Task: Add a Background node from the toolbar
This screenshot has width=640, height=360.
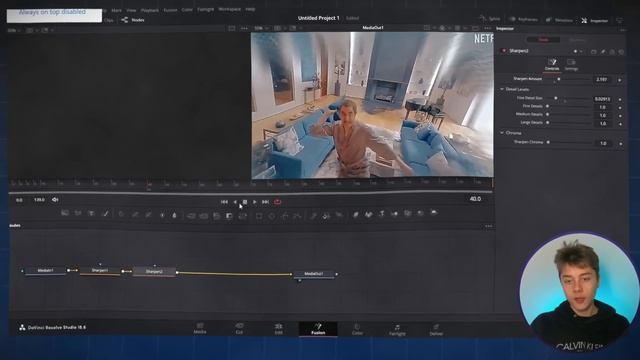Action: [x=64, y=213]
